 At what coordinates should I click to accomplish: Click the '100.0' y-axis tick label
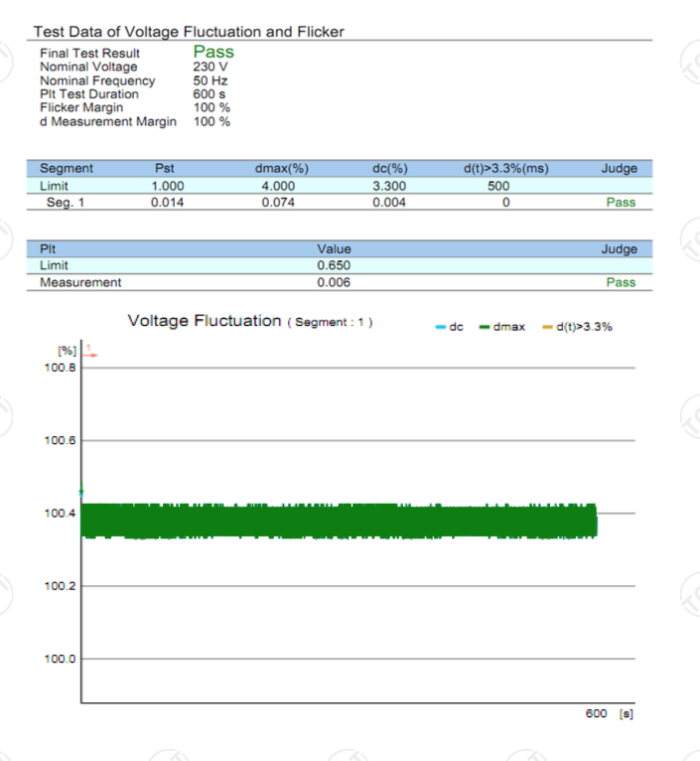click(x=60, y=659)
